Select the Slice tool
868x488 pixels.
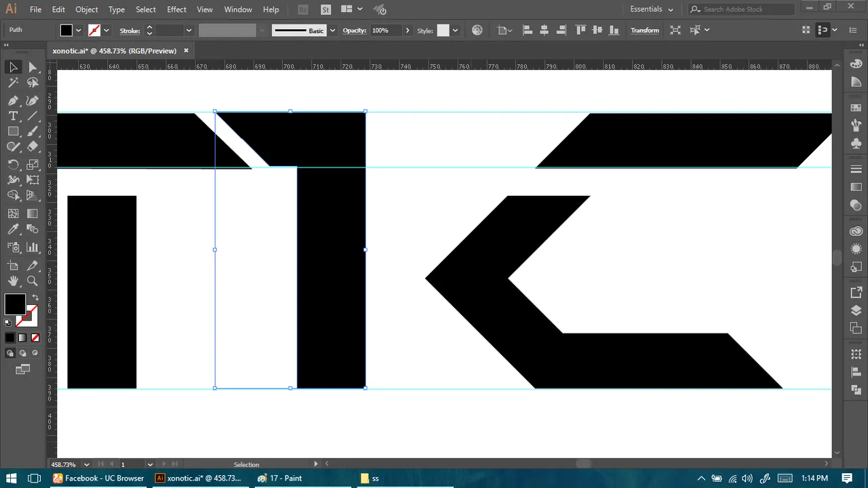pyautogui.click(x=33, y=265)
